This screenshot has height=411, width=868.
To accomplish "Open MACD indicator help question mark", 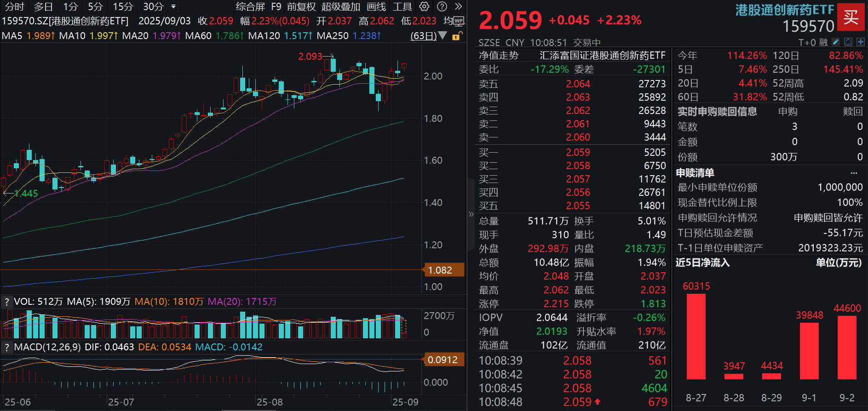I will [x=6, y=348].
